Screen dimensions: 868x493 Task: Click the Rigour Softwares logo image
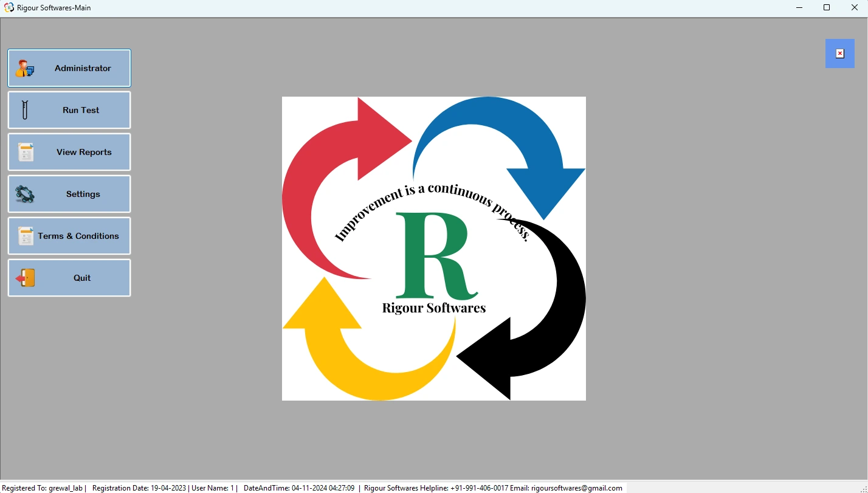tap(433, 248)
